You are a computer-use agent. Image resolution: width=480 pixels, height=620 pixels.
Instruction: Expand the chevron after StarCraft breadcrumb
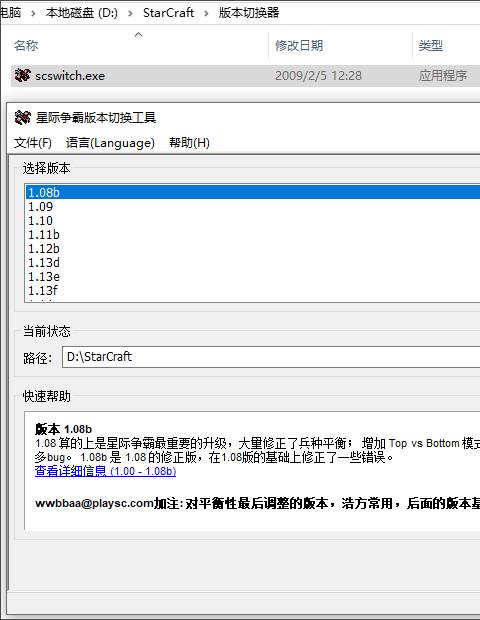(x=206, y=13)
